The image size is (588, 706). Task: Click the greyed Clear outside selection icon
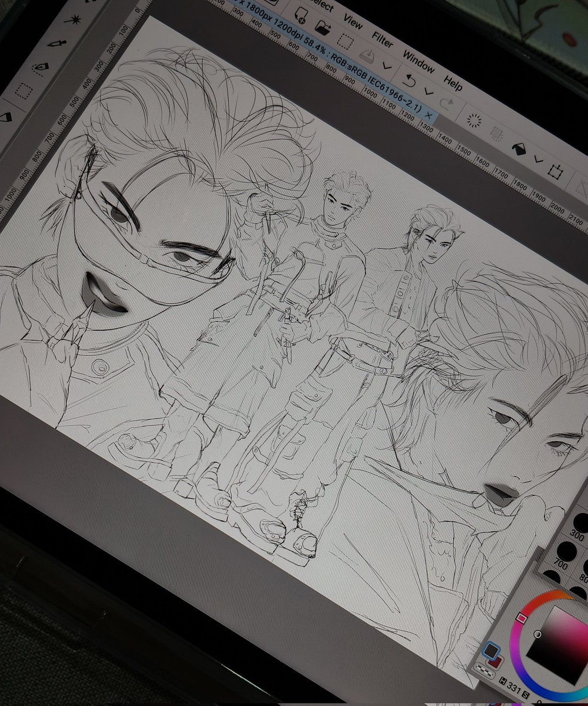(497, 135)
